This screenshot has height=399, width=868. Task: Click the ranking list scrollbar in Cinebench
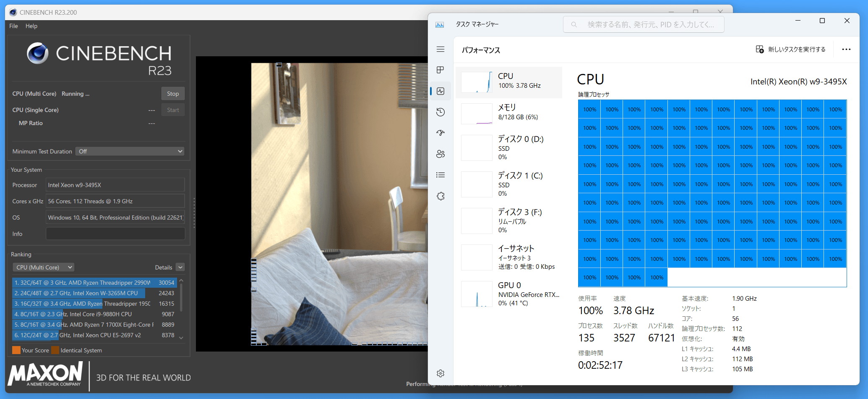coord(181,297)
